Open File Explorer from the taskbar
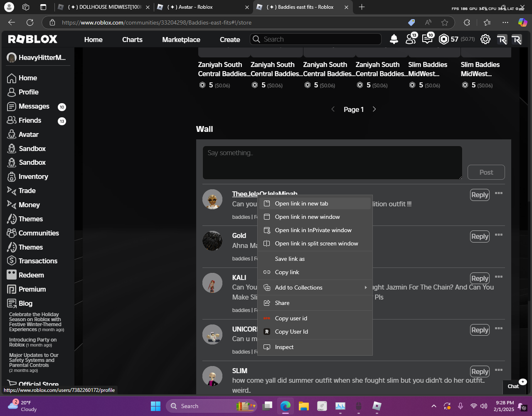 pyautogui.click(x=304, y=406)
